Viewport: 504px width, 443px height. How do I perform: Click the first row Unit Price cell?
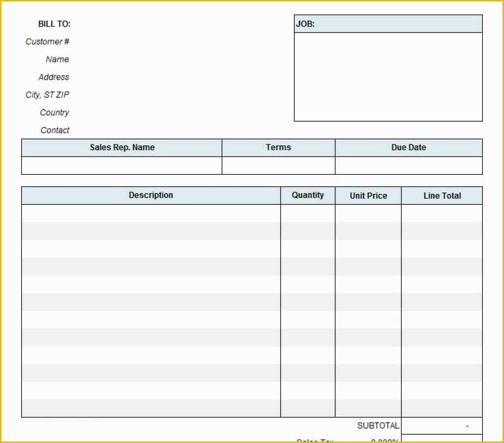pos(368,213)
